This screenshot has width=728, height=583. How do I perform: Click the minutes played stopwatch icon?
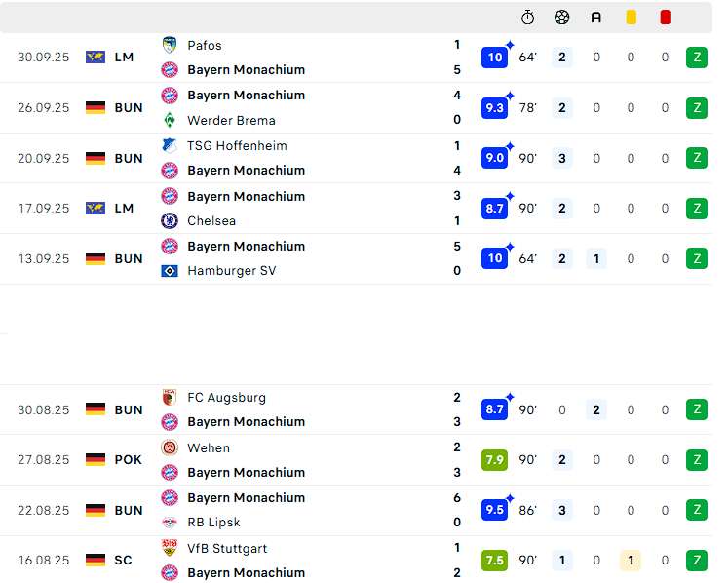[x=527, y=18]
